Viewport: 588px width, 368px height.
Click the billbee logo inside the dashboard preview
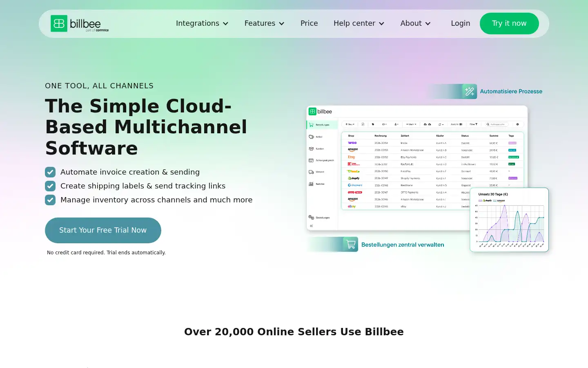click(321, 112)
